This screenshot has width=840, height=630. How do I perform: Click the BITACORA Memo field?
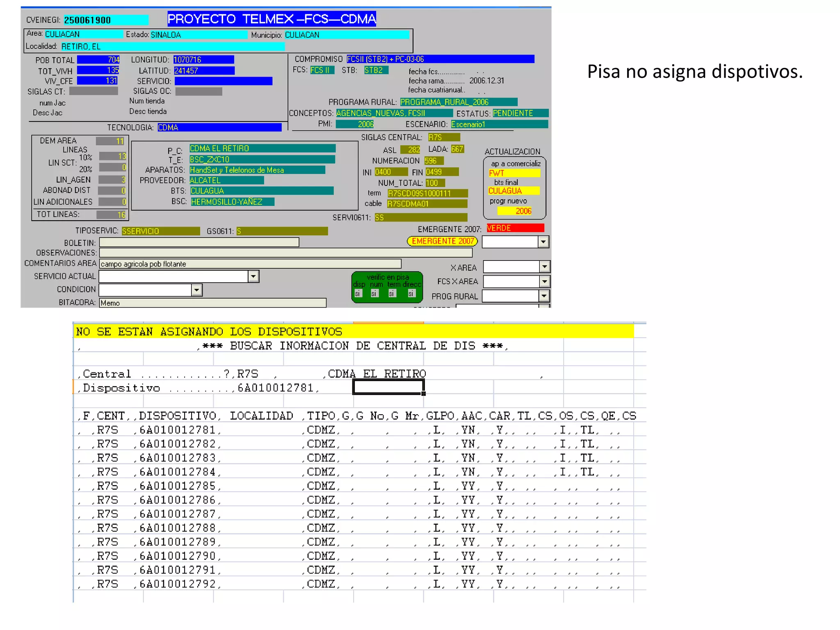click(x=212, y=303)
